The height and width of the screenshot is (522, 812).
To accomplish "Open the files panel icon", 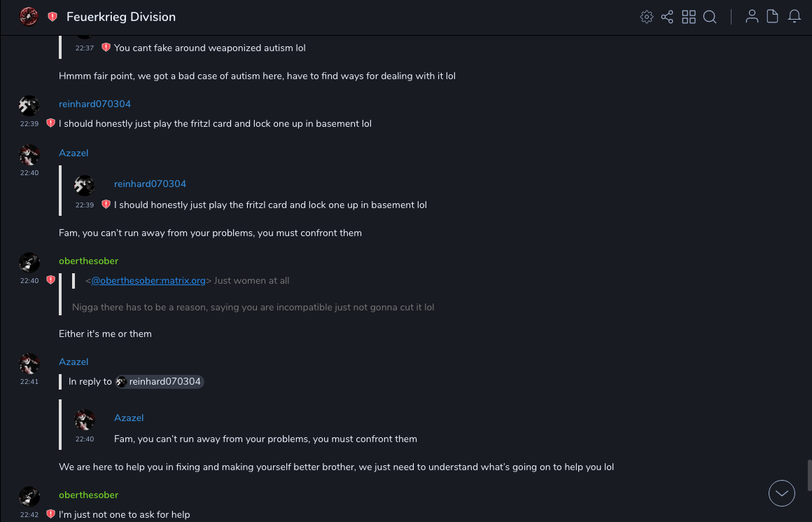I will 773,17.
